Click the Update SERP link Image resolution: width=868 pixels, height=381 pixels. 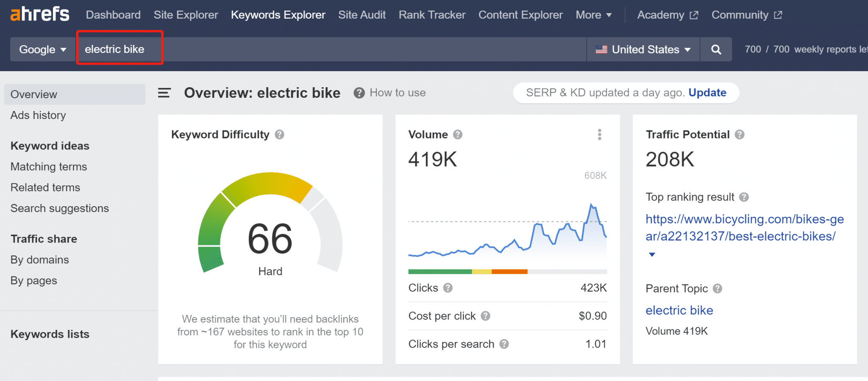point(707,93)
